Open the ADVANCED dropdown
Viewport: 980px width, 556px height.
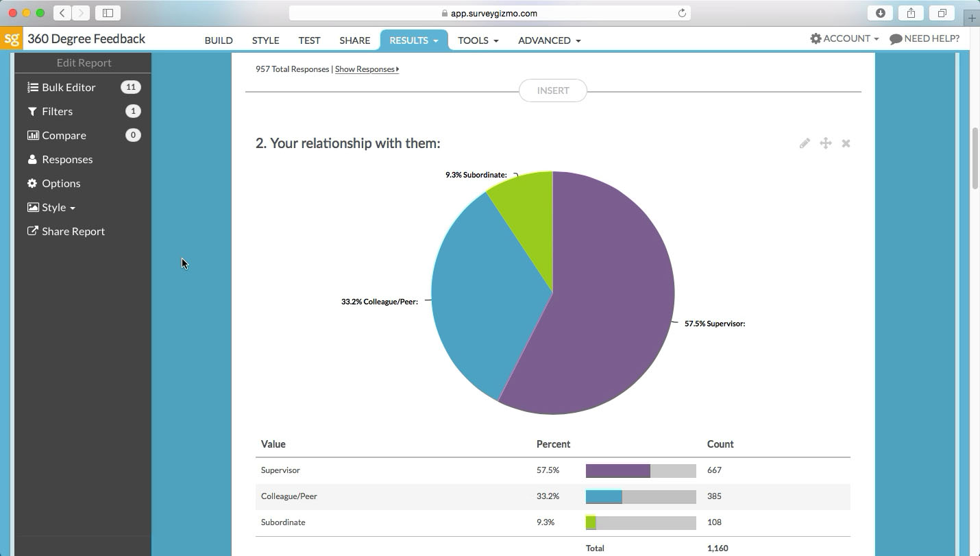click(549, 40)
